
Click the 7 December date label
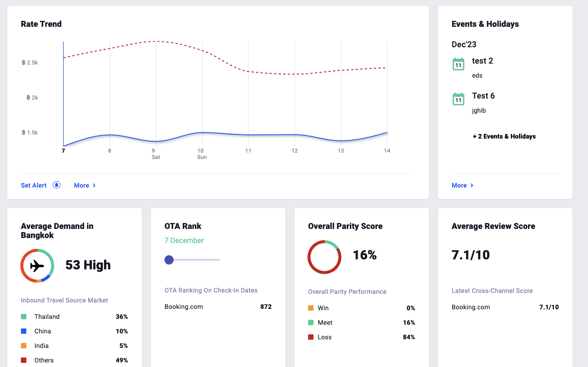(184, 240)
